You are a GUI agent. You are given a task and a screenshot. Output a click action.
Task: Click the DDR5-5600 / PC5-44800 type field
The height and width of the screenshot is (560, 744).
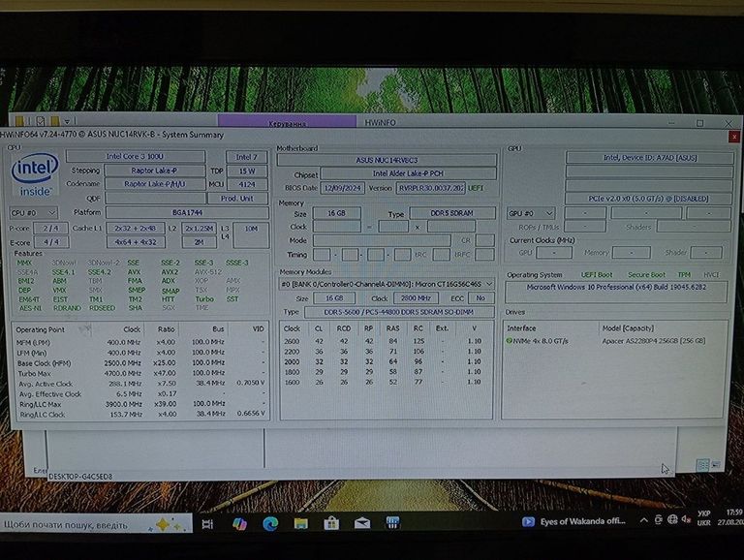pos(398,312)
